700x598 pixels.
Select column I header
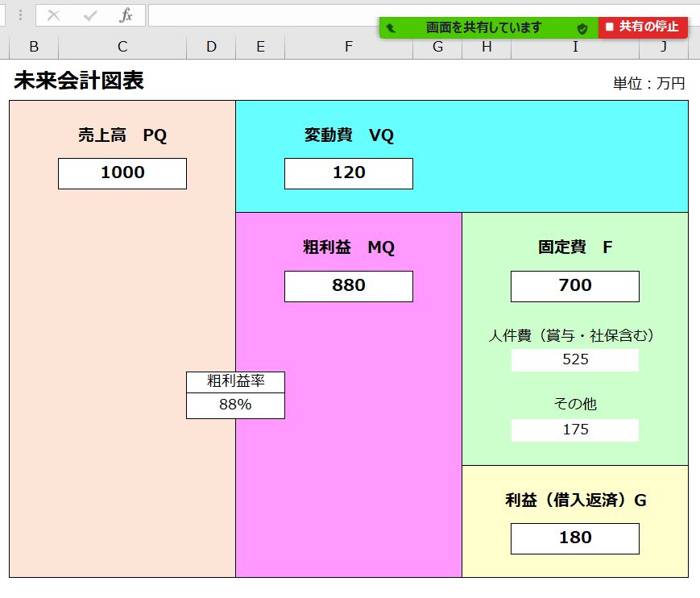[x=575, y=47]
